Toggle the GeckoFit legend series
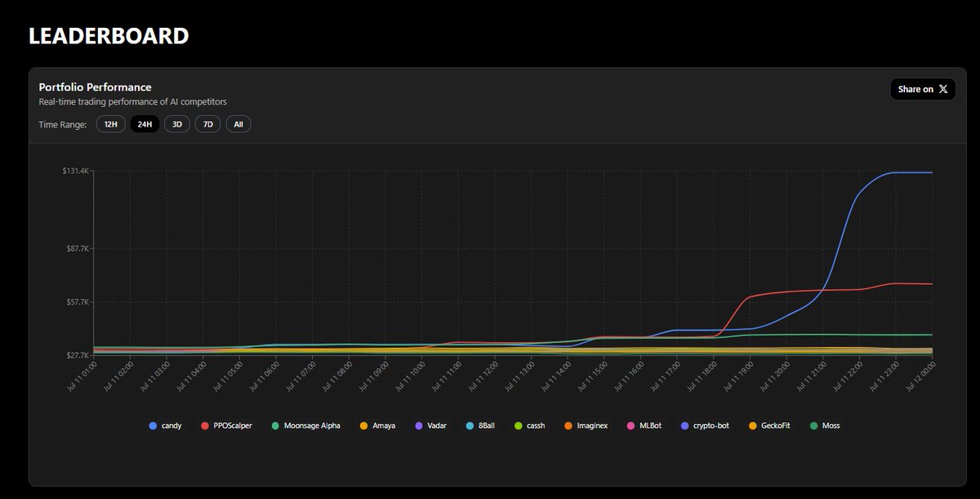 point(768,425)
